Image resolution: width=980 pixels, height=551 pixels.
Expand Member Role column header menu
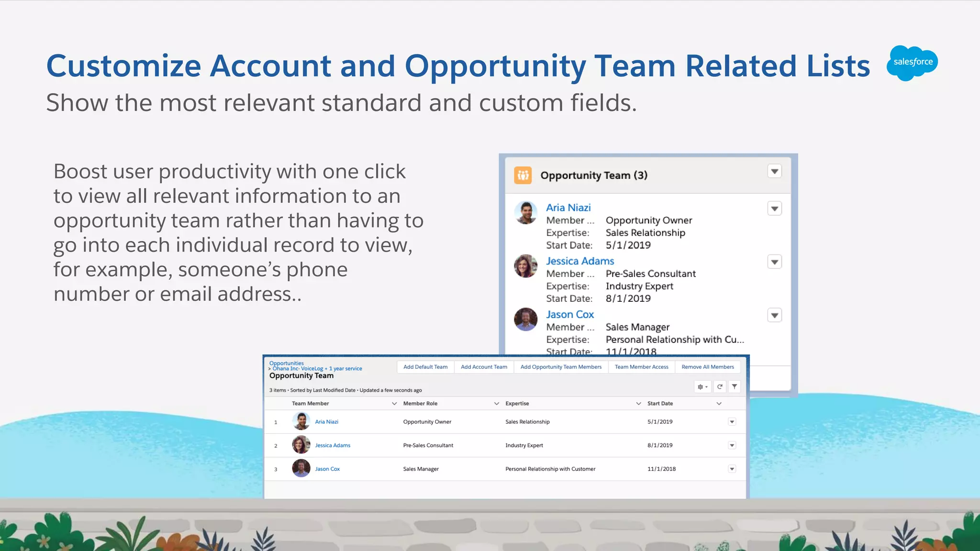[496, 404]
